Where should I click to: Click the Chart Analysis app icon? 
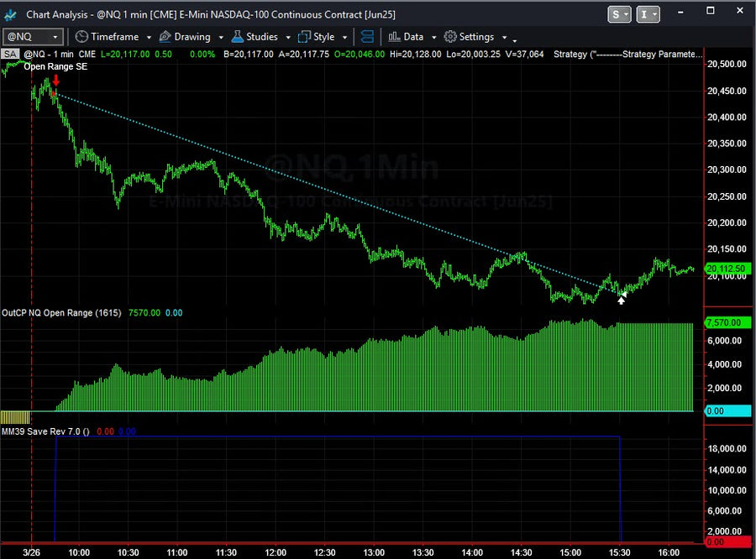pyautogui.click(x=10, y=15)
